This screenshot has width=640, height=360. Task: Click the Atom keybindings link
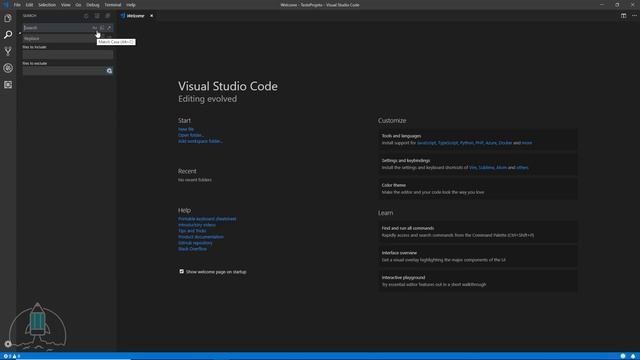pos(501,167)
